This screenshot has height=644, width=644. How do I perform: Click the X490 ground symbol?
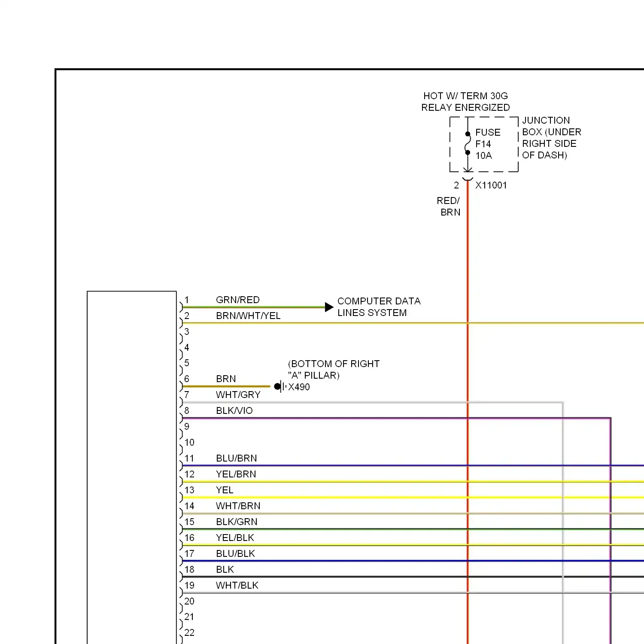click(x=280, y=386)
